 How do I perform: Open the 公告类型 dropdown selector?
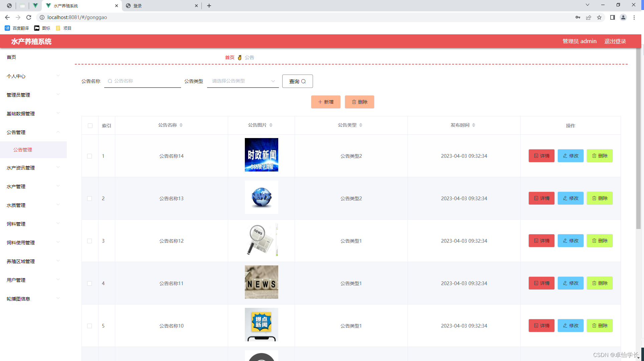coord(243,81)
